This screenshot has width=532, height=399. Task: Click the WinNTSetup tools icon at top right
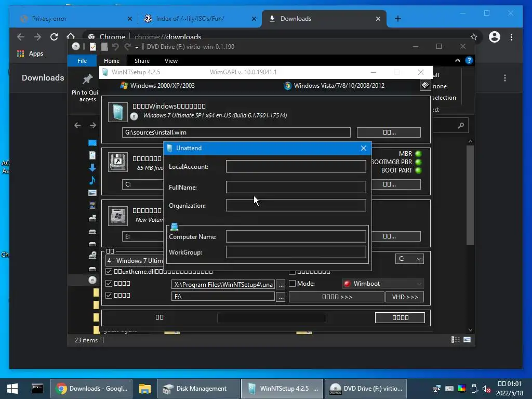click(425, 85)
